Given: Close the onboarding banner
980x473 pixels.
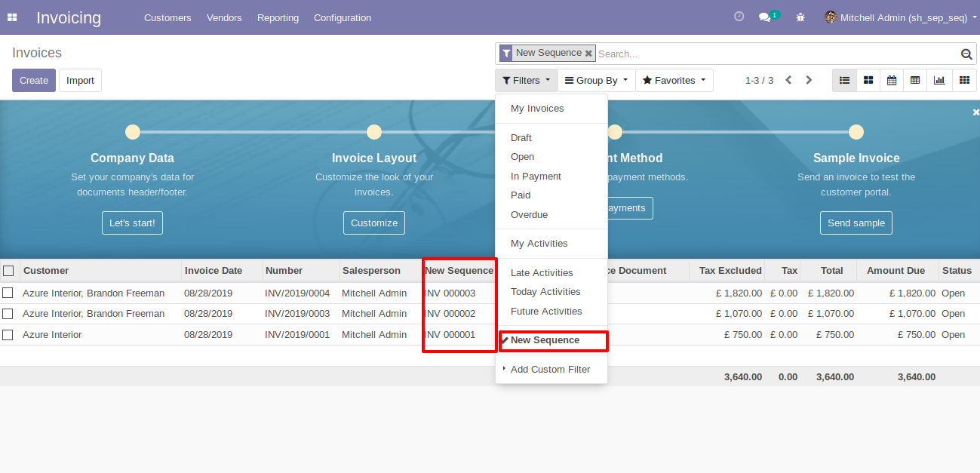Looking at the screenshot, I should (x=975, y=112).
